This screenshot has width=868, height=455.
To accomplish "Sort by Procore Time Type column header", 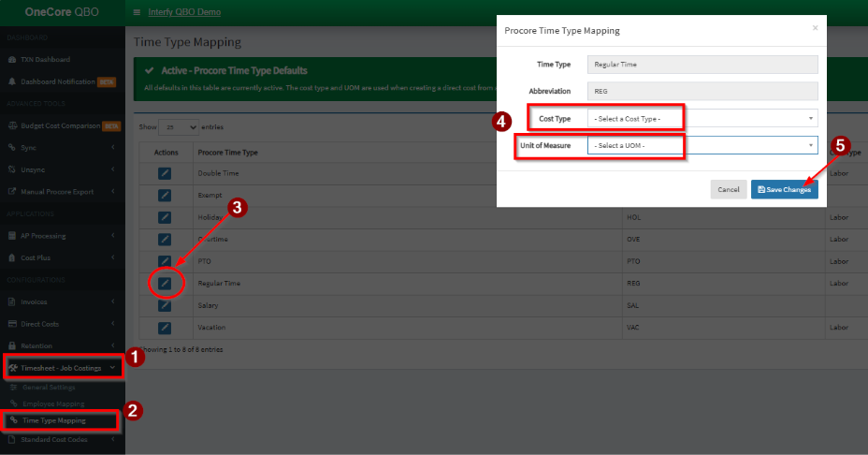I will pos(227,153).
